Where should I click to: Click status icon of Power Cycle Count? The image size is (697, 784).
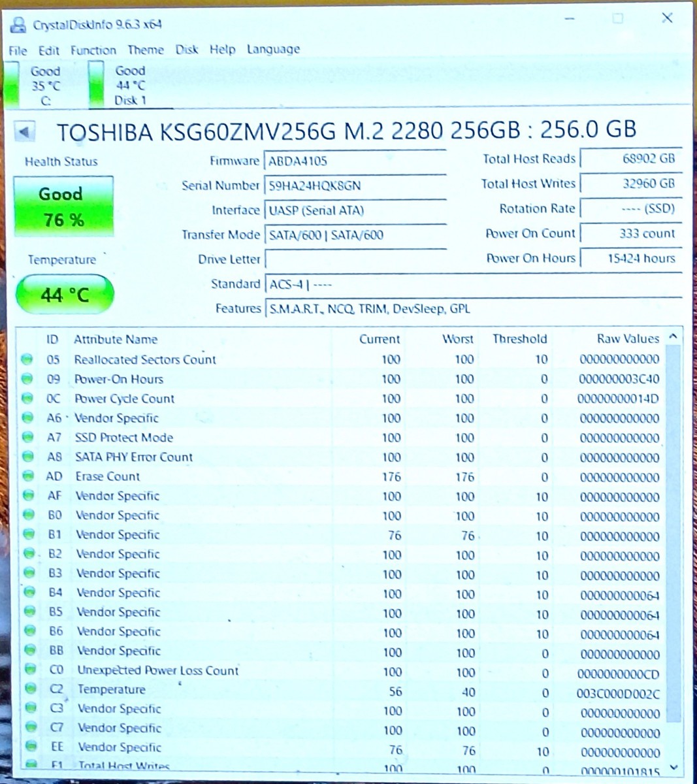[27, 399]
